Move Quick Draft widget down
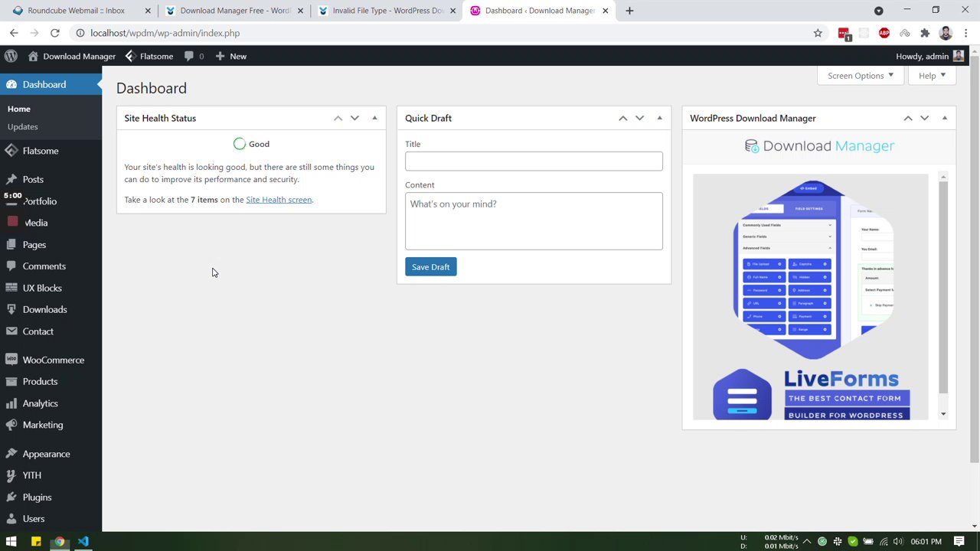980x551 pixels. 639,118
